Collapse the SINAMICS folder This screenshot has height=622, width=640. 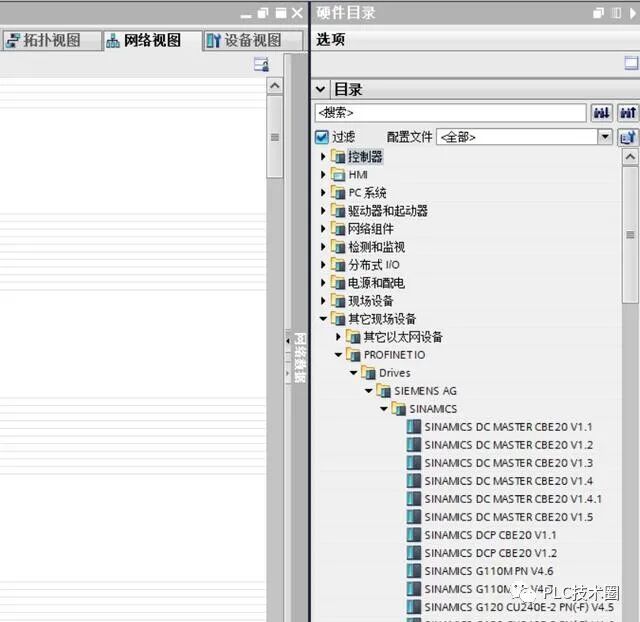tap(384, 409)
